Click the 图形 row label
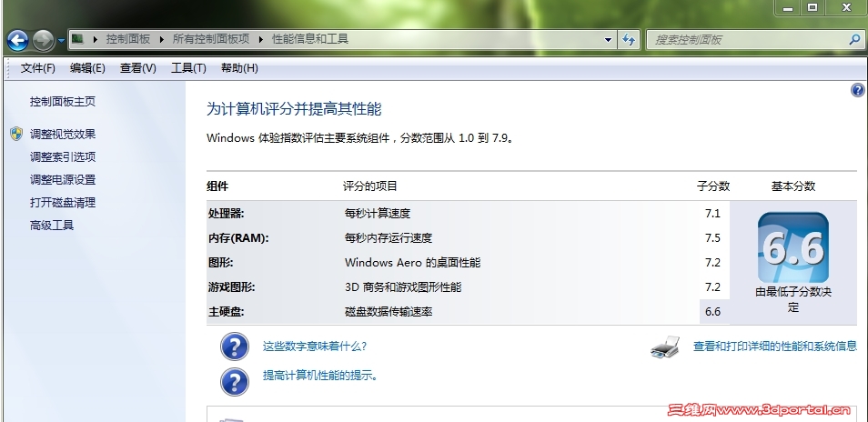 click(x=220, y=263)
